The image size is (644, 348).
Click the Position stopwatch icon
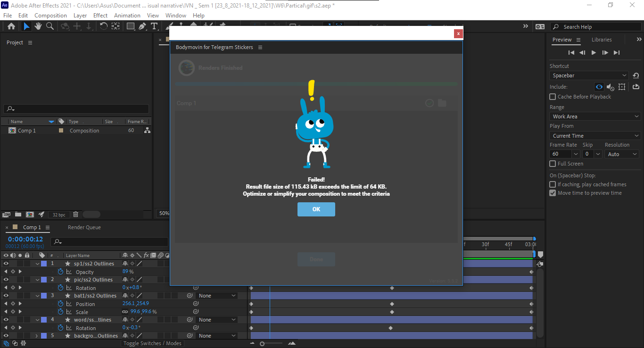[x=60, y=304]
